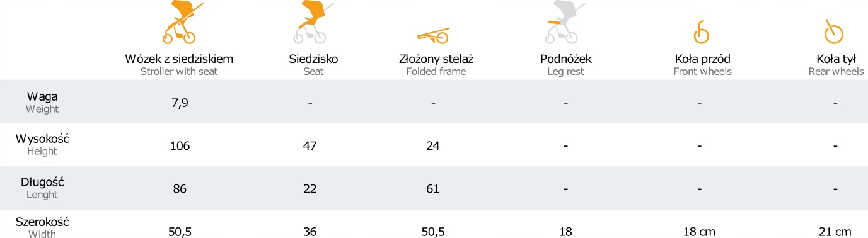Click the 7,9 stroller weight value
Image resolution: width=868 pixels, height=238 pixels.
tap(180, 103)
